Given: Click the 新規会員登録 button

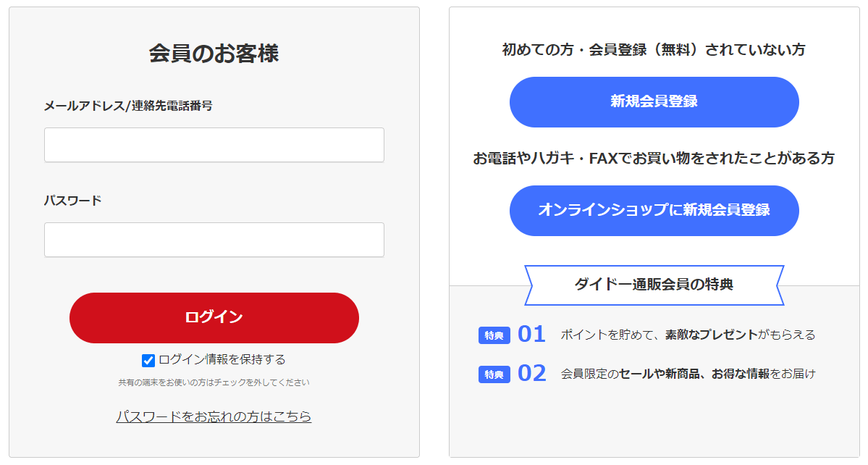Looking at the screenshot, I should (x=654, y=102).
